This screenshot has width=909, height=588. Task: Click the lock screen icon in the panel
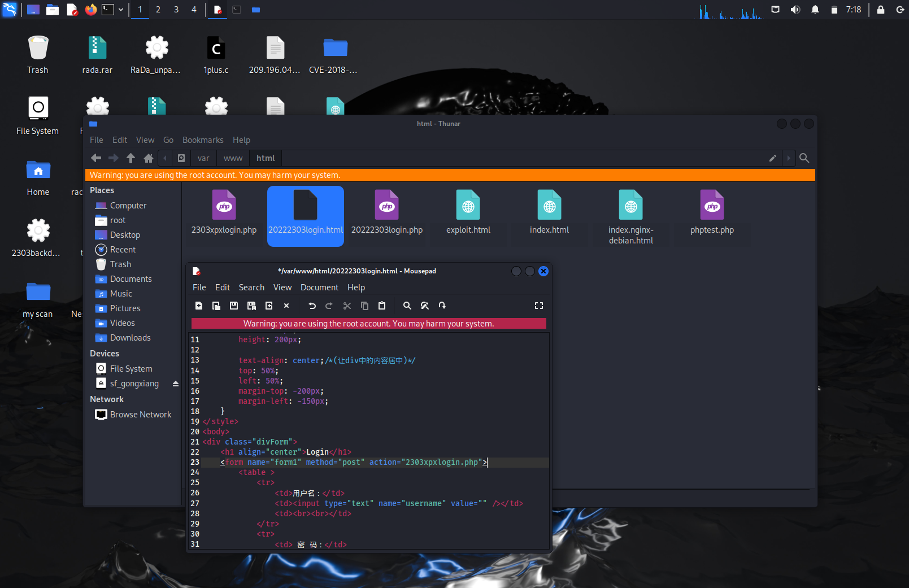880,10
